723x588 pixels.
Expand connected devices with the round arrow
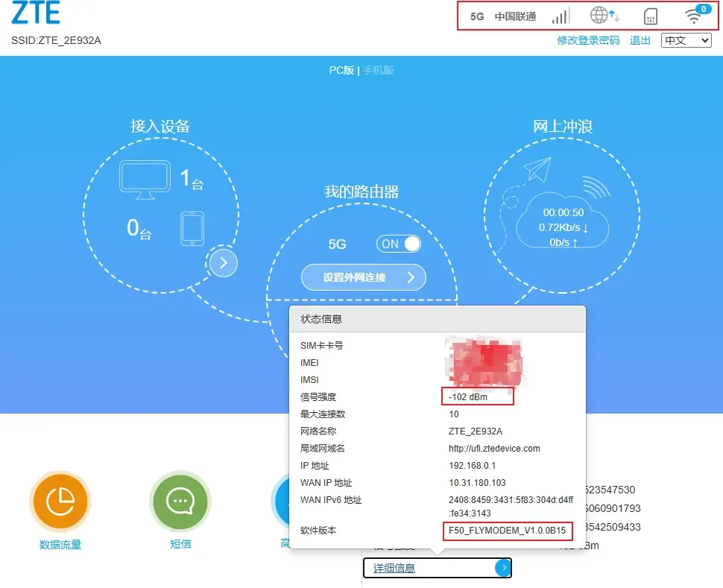pyautogui.click(x=224, y=262)
